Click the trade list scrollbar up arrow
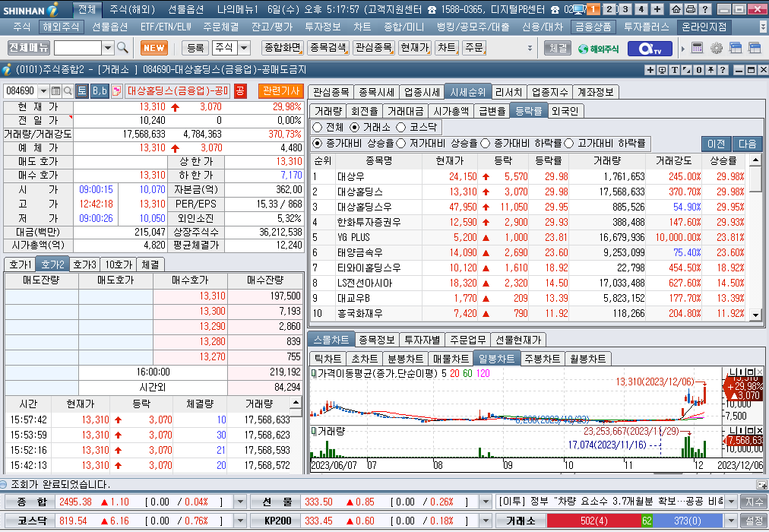 click(296, 403)
